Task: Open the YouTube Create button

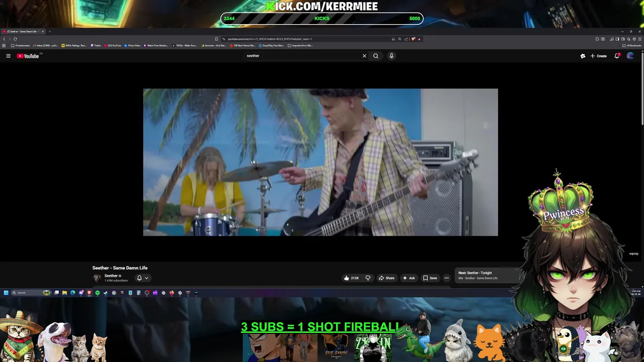Action: tap(599, 56)
